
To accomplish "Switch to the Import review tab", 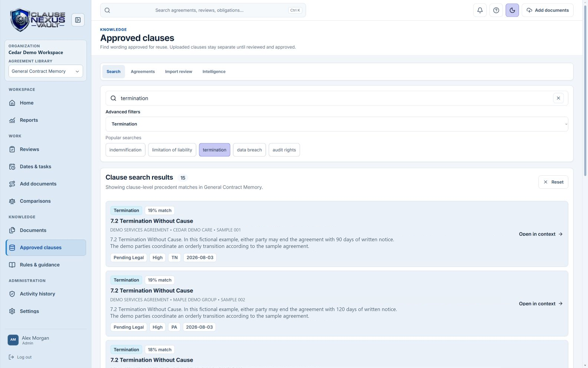I will (x=178, y=72).
